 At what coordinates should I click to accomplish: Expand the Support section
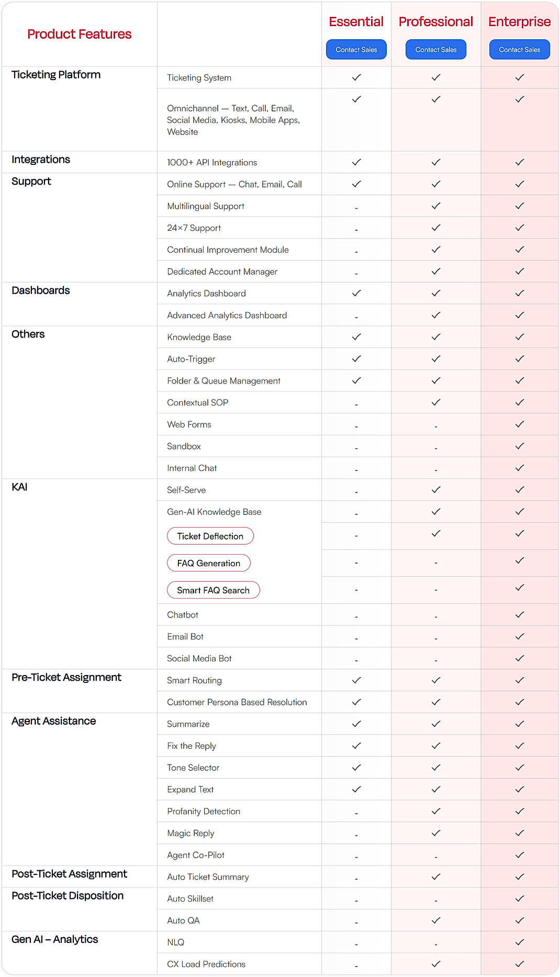31,181
